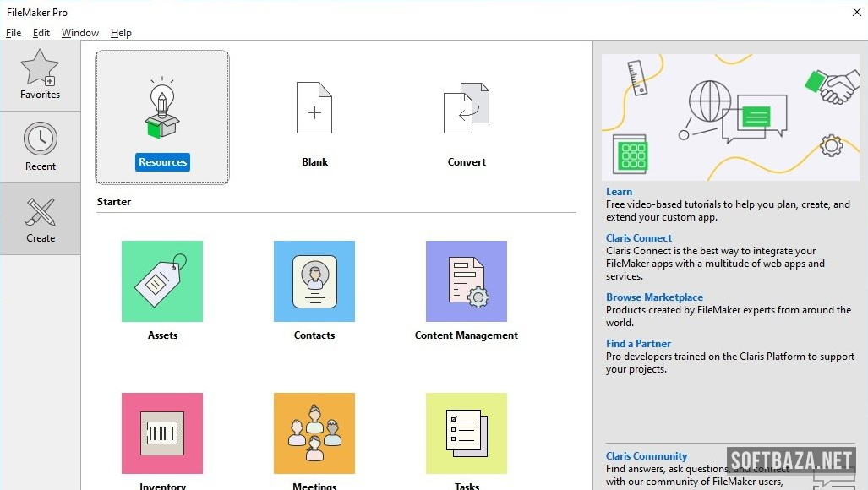Follow the Learn link

pyautogui.click(x=619, y=192)
